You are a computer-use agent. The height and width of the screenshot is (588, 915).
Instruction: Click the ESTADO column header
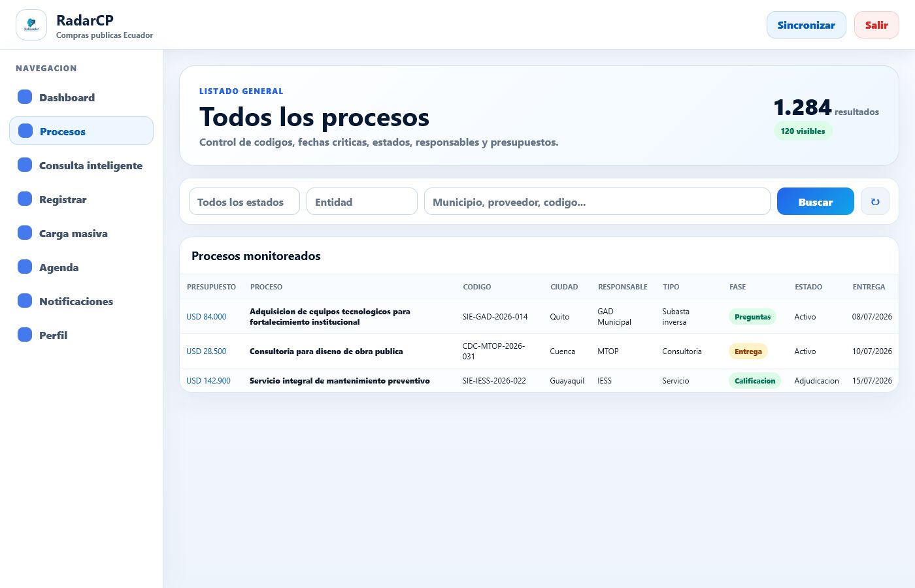(808, 287)
